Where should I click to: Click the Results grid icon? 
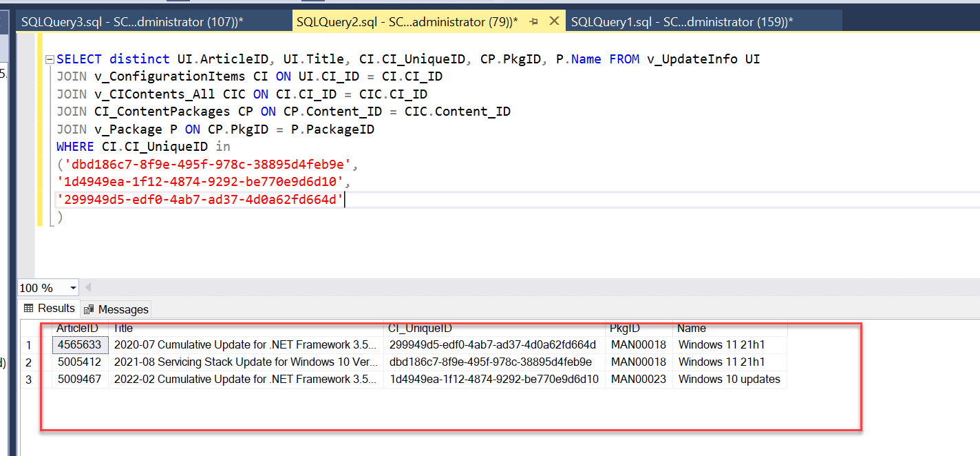click(29, 309)
